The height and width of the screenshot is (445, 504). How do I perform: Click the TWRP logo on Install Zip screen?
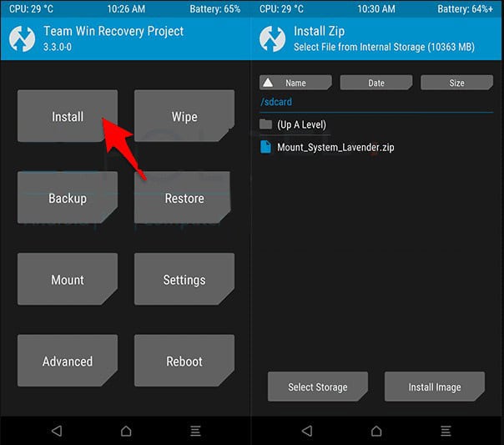(x=272, y=39)
